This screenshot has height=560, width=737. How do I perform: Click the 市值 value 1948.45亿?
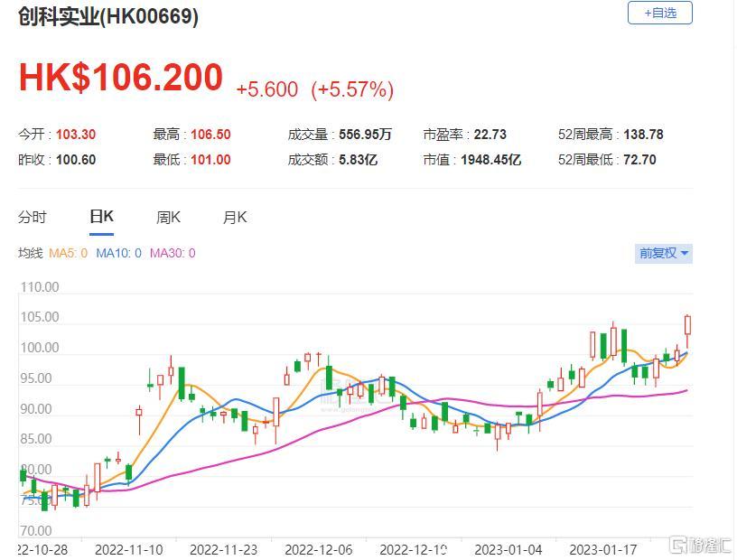click(491, 160)
